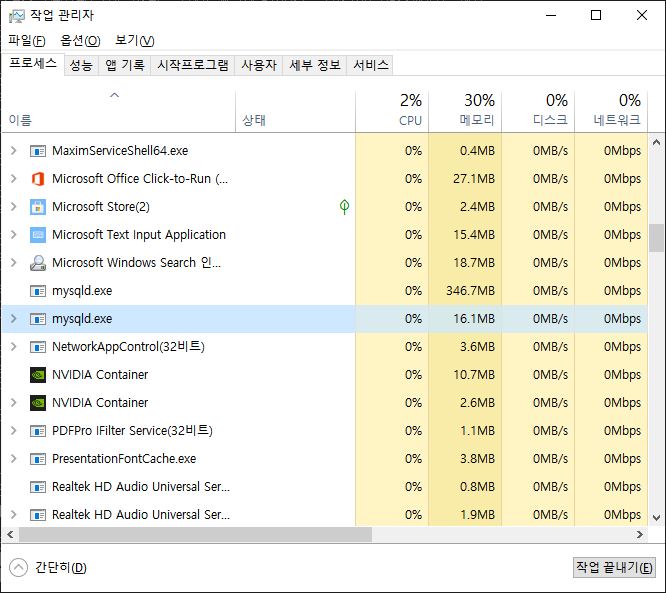Minimize the Task Manager window

point(551,15)
